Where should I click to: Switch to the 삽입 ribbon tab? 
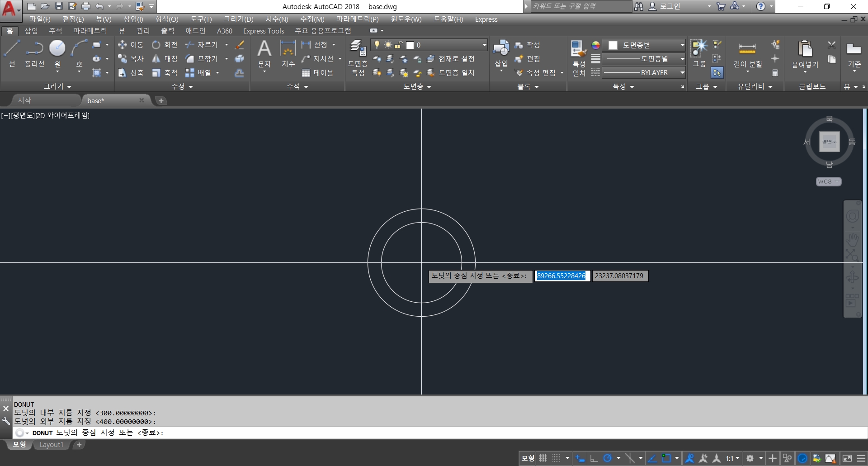click(x=31, y=31)
